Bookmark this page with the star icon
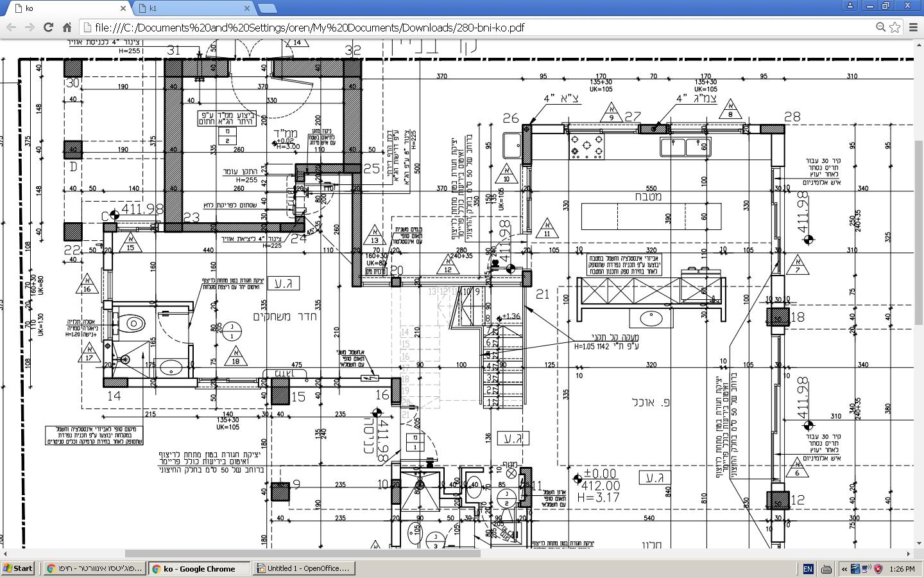 point(894,27)
